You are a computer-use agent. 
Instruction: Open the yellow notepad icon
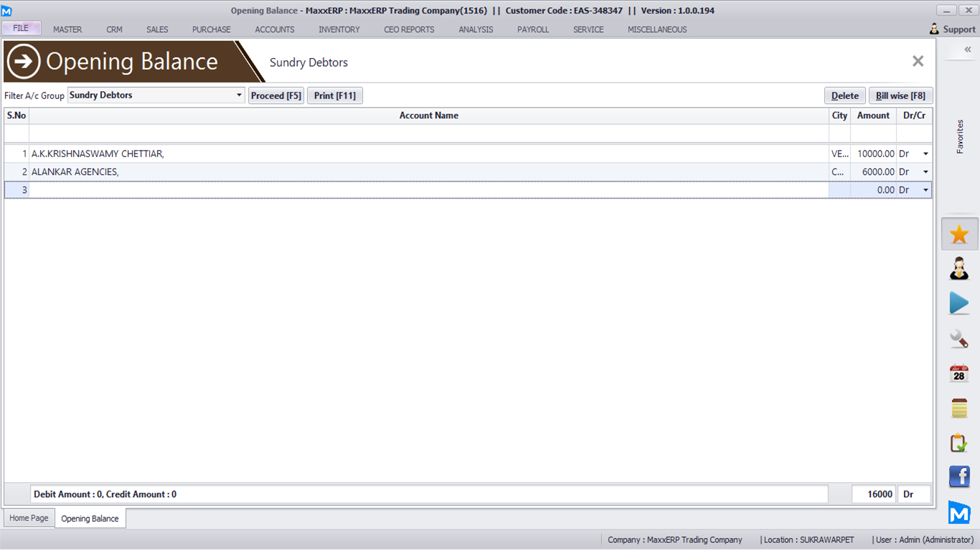[x=959, y=408]
